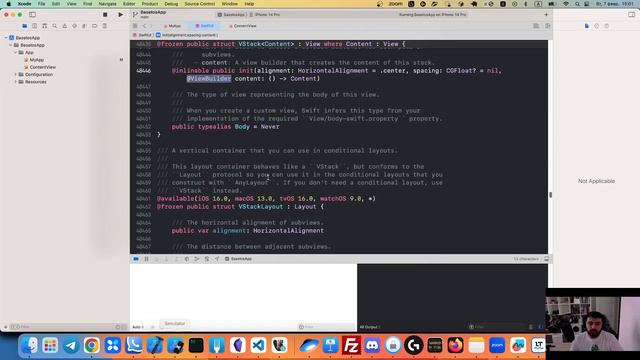Open the Product menu

point(150,4)
